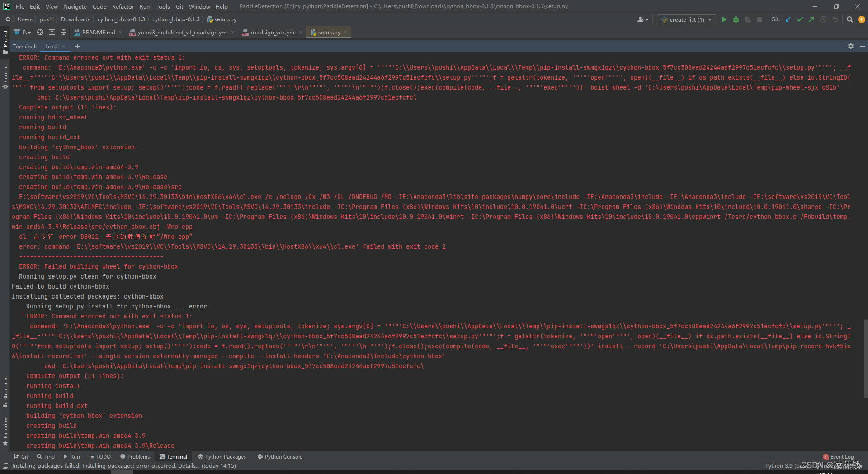Select opened file crosshair icon in Project panel
Image resolution: width=868 pixels, height=474 pixels.
pos(40,32)
